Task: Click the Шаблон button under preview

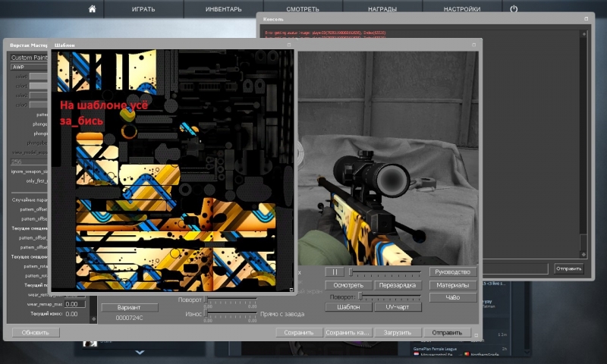Action: point(348,307)
